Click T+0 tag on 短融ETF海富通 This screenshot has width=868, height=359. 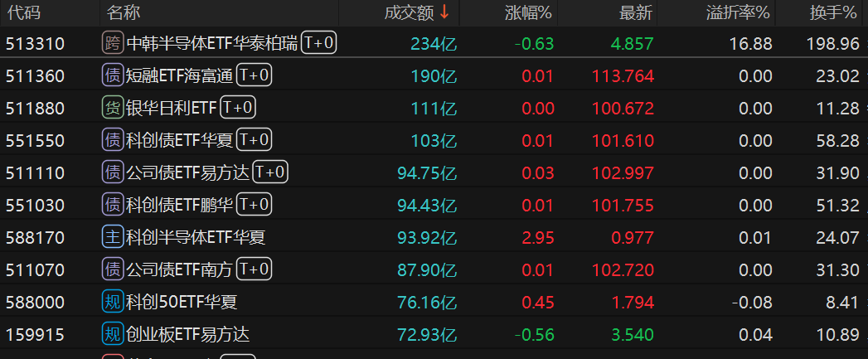tap(254, 75)
